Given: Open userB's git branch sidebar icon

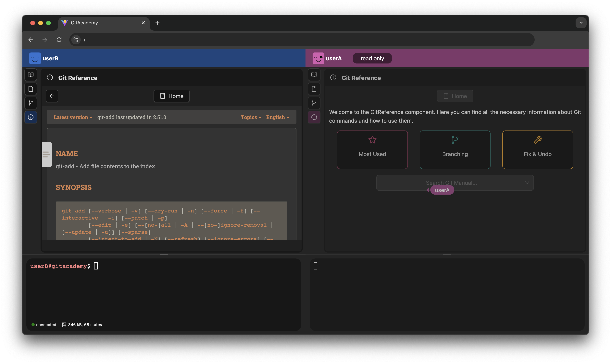Looking at the screenshot, I should [x=31, y=103].
